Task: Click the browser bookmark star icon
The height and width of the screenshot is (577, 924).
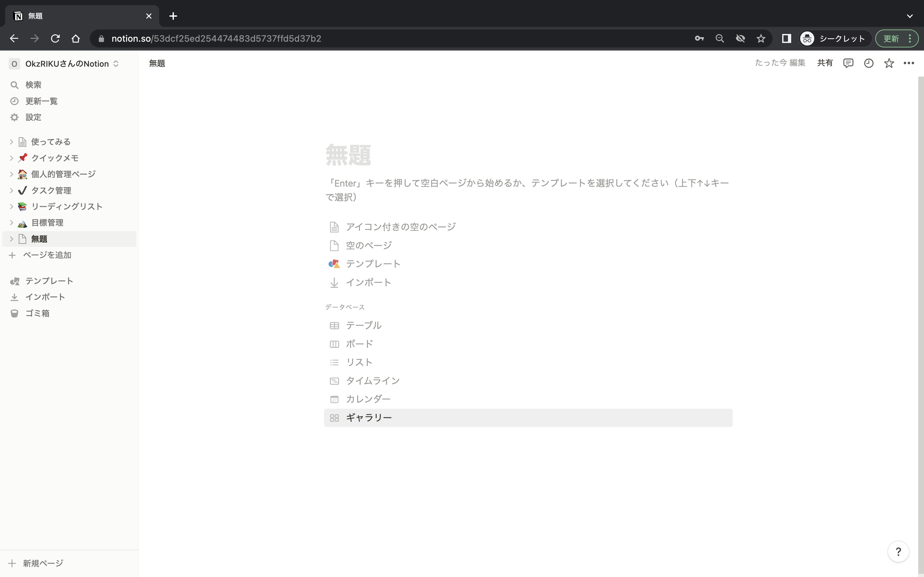Action: pos(761,38)
